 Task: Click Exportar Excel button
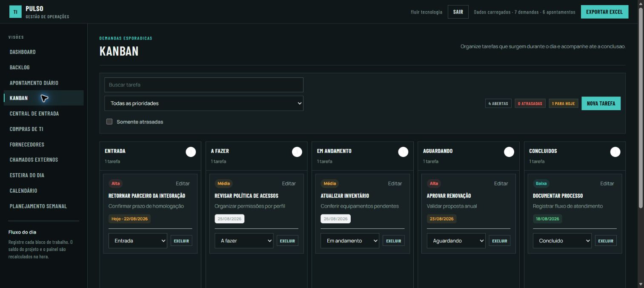click(604, 12)
